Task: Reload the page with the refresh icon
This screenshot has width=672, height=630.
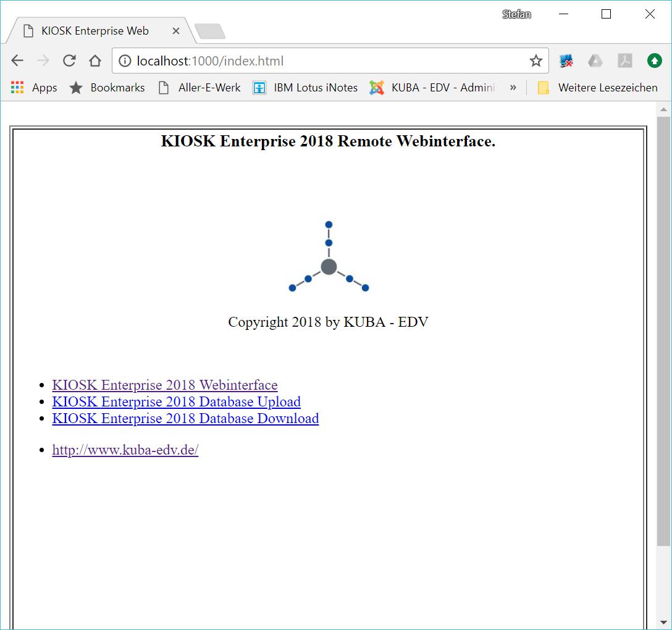Action: click(x=69, y=61)
